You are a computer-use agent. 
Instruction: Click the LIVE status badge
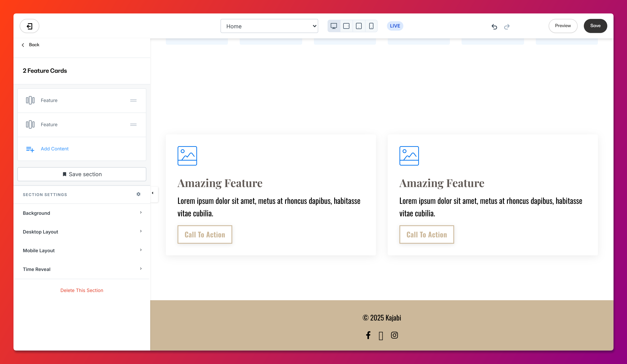click(x=395, y=26)
